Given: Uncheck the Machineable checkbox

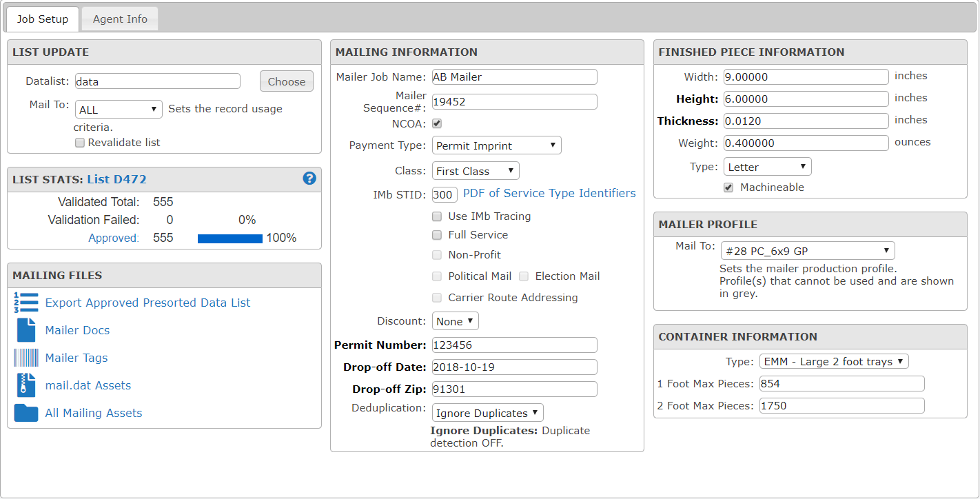Looking at the screenshot, I should 728,187.
